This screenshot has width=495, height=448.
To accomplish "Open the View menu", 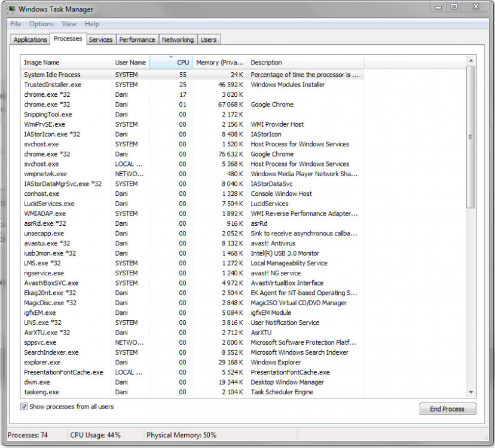I will (x=69, y=24).
